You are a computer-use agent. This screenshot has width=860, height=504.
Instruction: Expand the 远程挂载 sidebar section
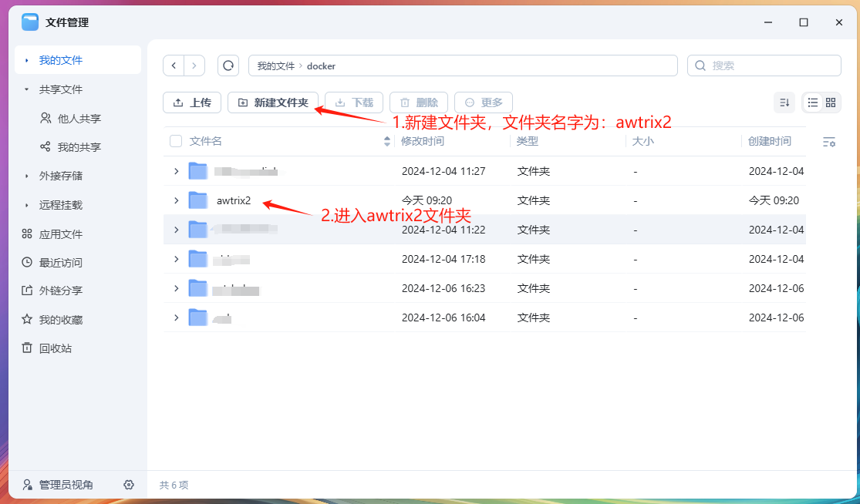[27, 205]
